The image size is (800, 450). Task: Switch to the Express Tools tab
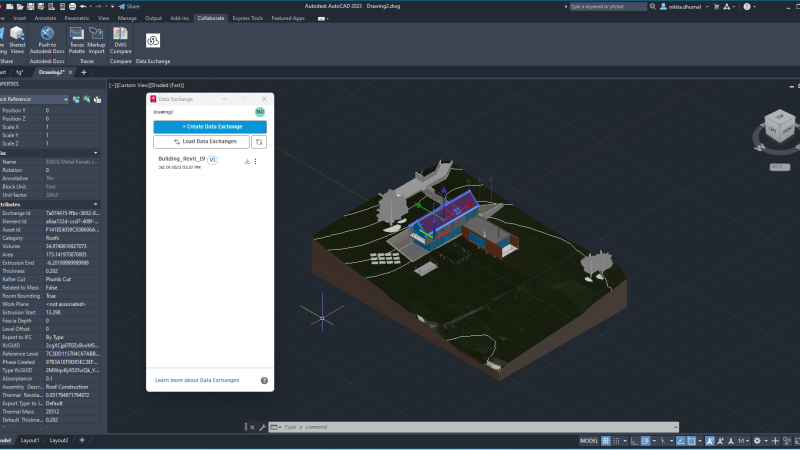pyautogui.click(x=247, y=18)
